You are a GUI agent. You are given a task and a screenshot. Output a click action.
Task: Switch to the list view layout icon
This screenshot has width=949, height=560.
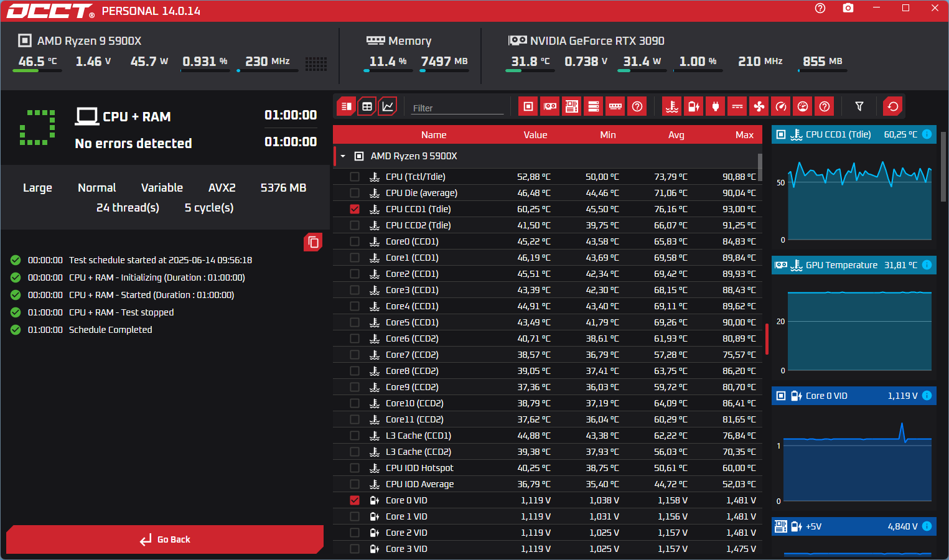click(346, 106)
